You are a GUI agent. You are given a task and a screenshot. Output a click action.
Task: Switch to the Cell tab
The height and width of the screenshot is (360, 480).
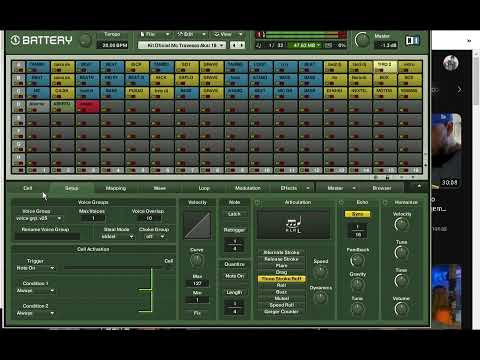[28, 188]
